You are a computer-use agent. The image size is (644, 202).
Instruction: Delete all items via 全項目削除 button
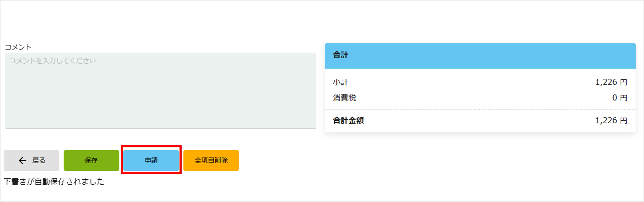211,160
